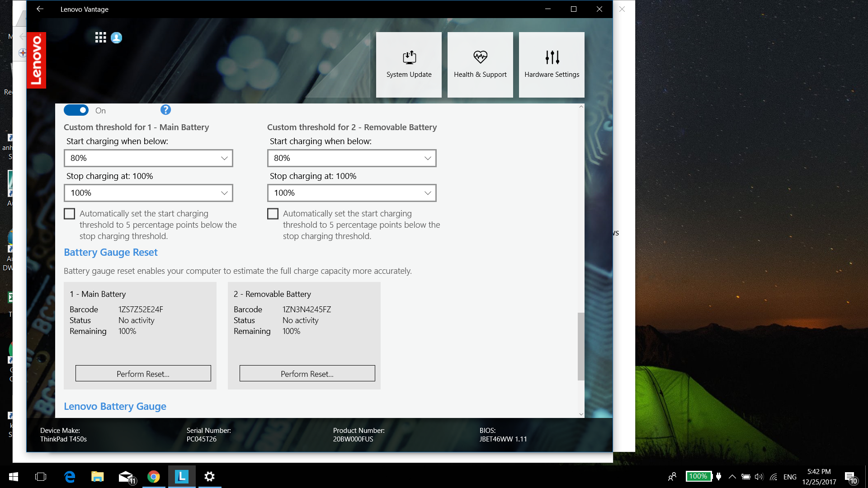The width and height of the screenshot is (868, 488).
Task: Open Task View on the taskbar
Action: [x=41, y=477]
